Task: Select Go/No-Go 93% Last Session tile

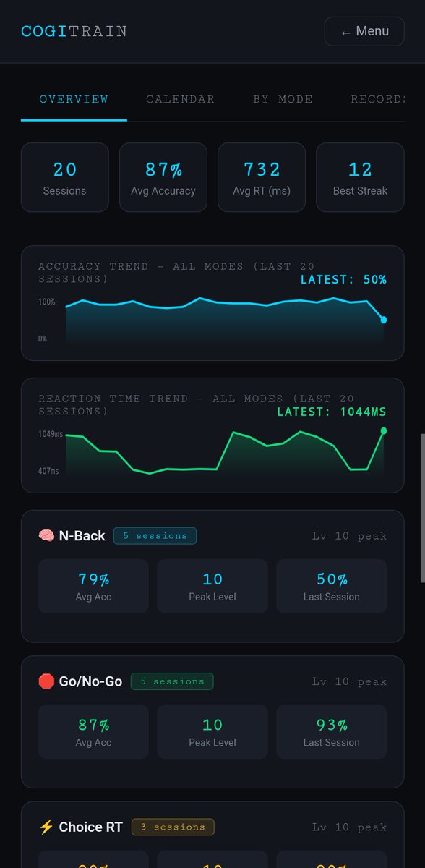Action: (332, 732)
